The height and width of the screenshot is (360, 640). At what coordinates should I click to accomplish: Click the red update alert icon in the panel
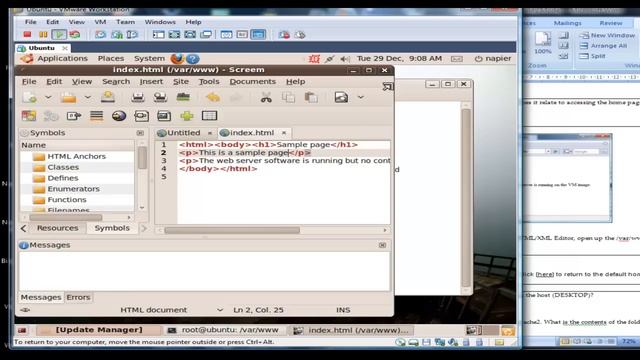[314, 59]
